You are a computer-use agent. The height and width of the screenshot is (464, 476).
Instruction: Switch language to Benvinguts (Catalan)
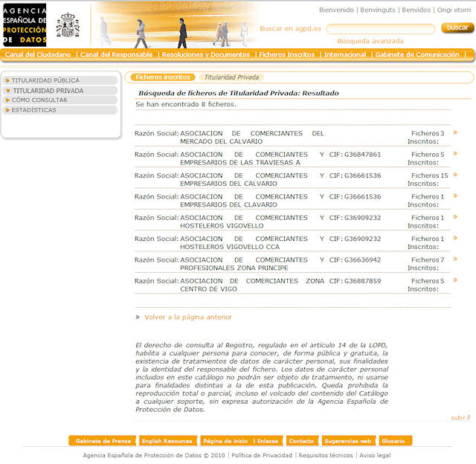point(378,10)
